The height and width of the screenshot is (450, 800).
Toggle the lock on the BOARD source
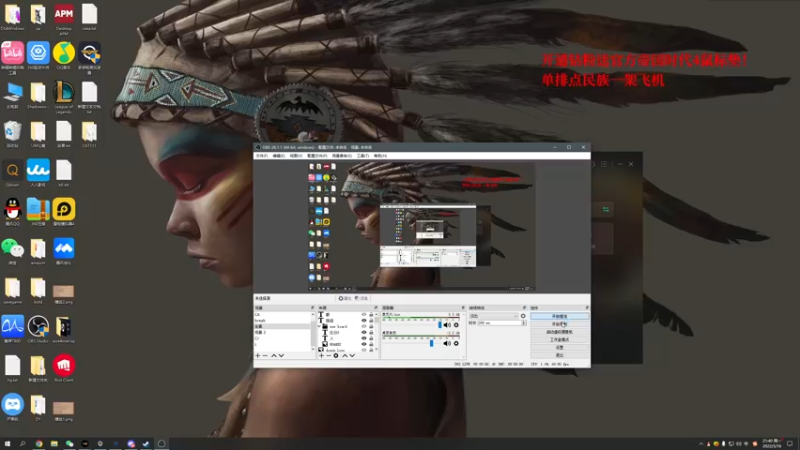[371, 344]
